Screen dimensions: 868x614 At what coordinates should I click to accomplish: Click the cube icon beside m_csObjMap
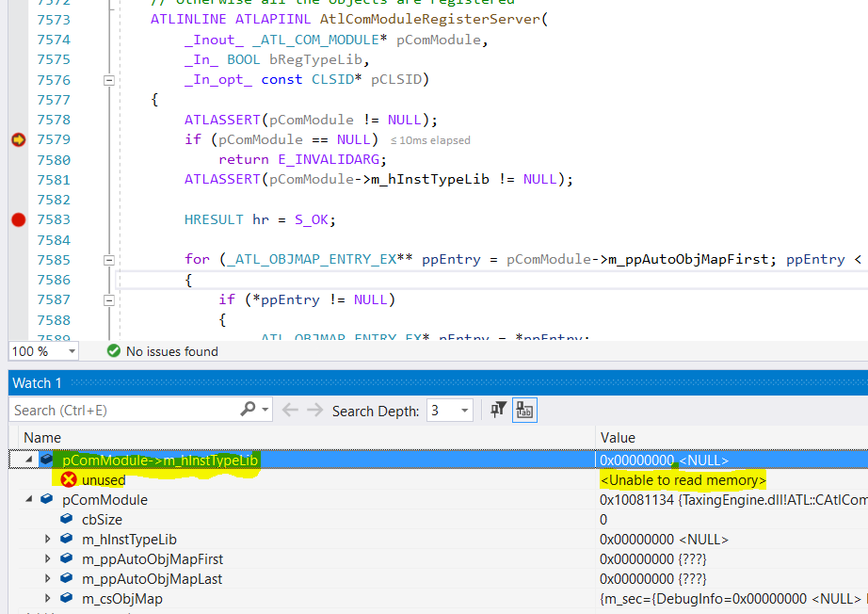click(67, 598)
